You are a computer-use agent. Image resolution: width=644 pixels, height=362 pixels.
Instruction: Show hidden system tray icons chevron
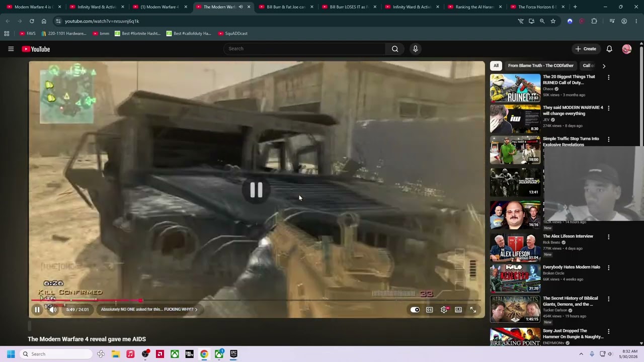[x=581, y=354]
